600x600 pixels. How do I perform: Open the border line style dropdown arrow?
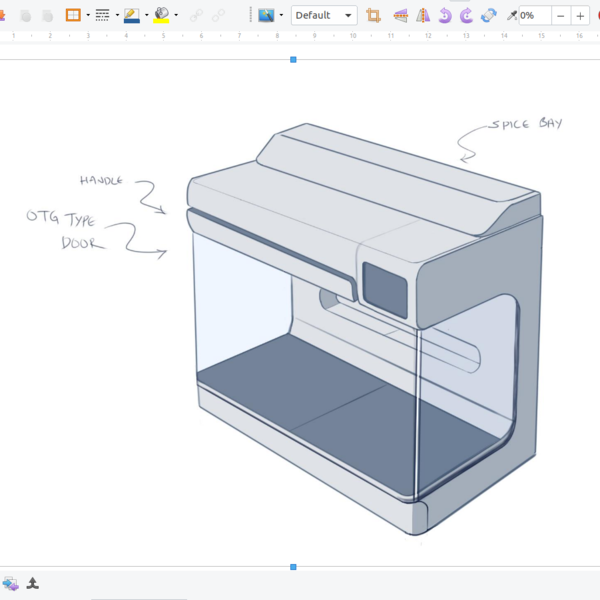[x=117, y=15]
